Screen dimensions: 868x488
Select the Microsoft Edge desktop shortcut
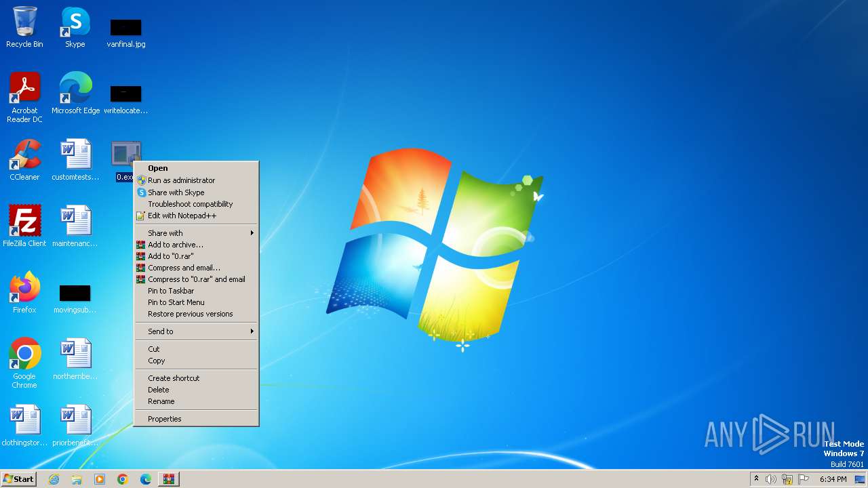pos(75,94)
